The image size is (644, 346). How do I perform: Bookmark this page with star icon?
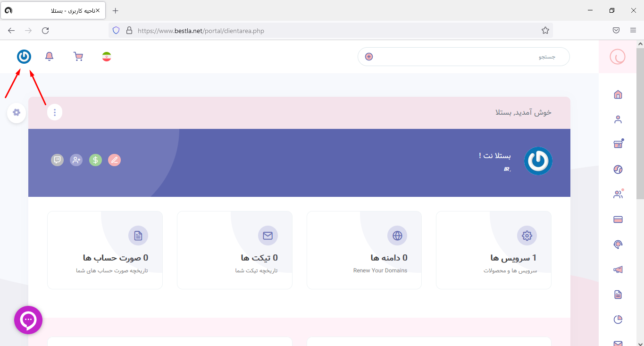[545, 31]
